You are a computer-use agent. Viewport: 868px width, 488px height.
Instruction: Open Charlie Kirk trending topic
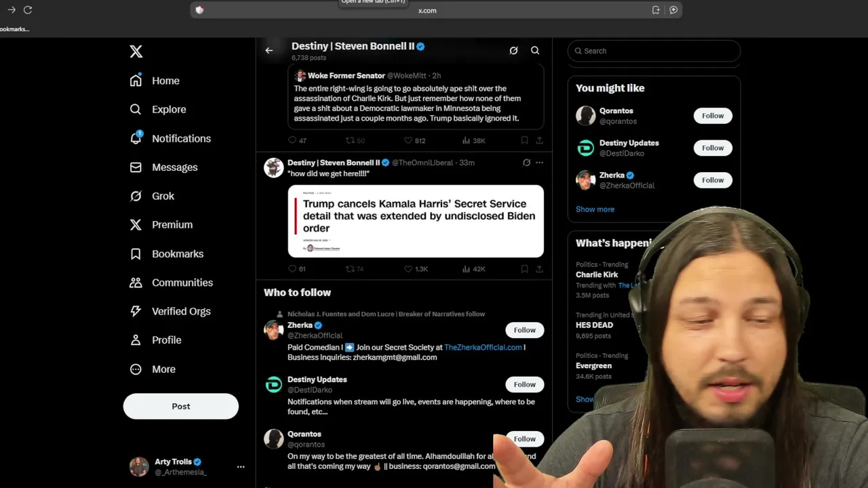pyautogui.click(x=597, y=274)
